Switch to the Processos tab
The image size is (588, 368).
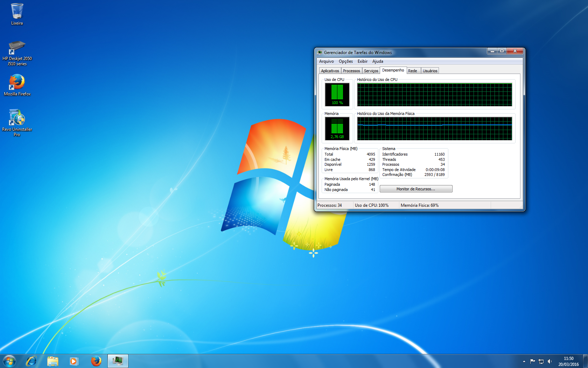tap(351, 71)
